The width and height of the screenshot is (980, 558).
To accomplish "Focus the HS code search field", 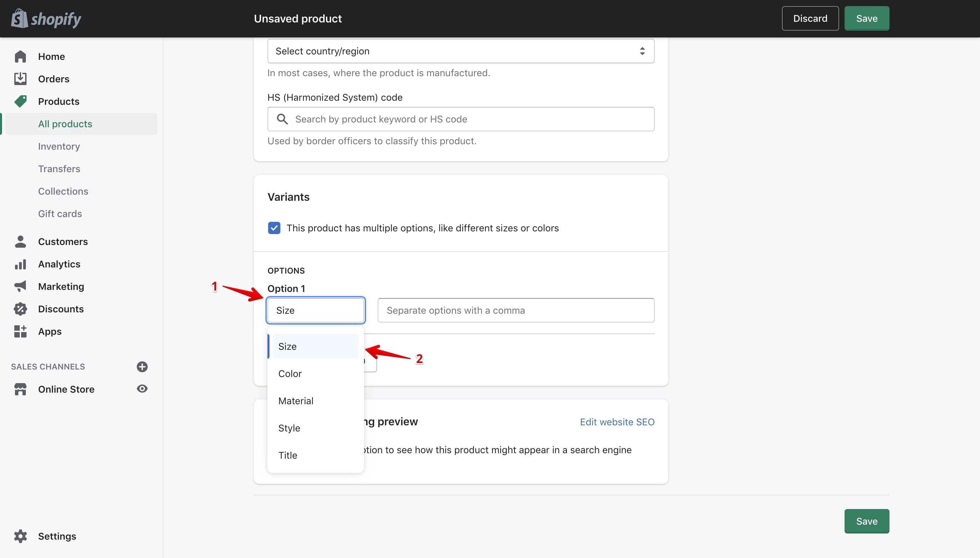I will (461, 119).
